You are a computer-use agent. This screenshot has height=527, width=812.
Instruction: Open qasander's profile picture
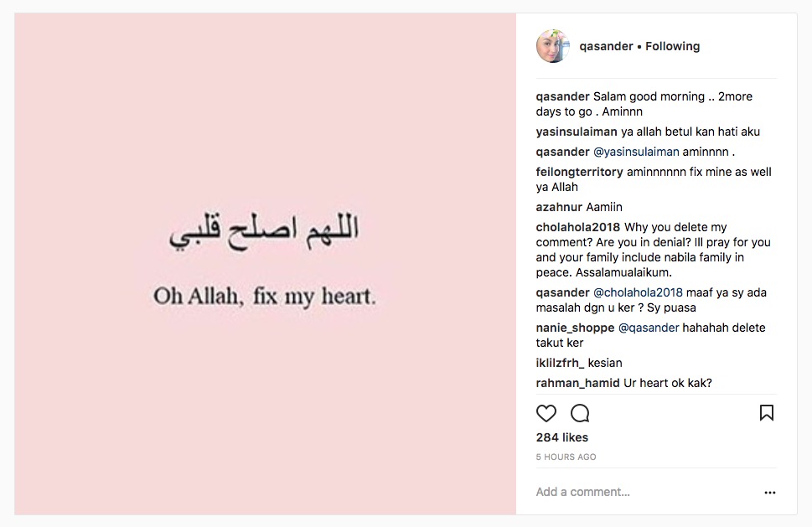pyautogui.click(x=553, y=46)
